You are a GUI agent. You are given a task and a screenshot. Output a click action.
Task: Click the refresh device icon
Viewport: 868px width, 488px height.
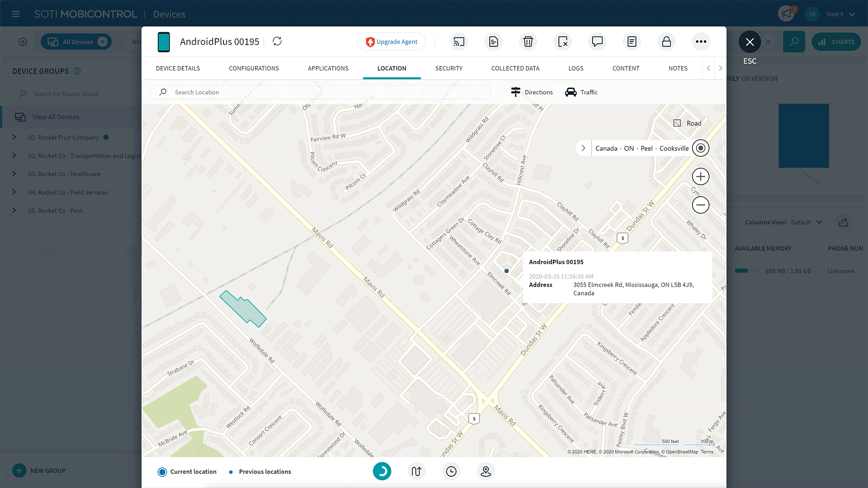277,42
